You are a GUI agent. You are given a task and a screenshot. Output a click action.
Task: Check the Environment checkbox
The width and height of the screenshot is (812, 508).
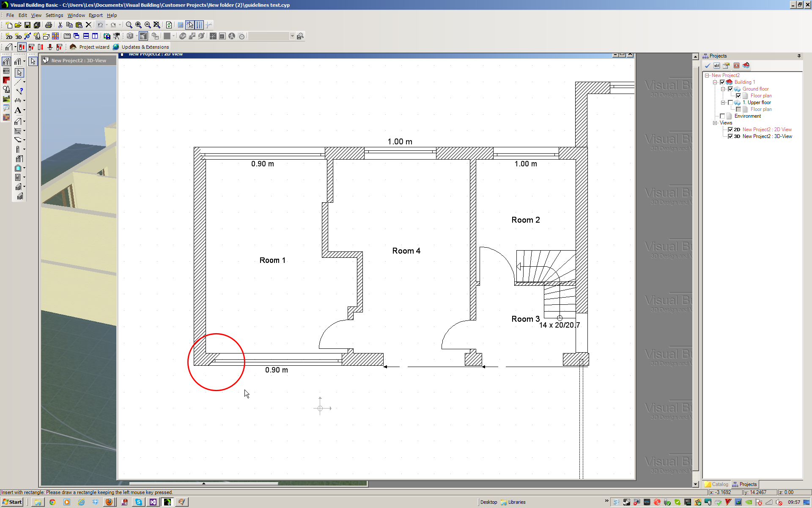click(722, 116)
